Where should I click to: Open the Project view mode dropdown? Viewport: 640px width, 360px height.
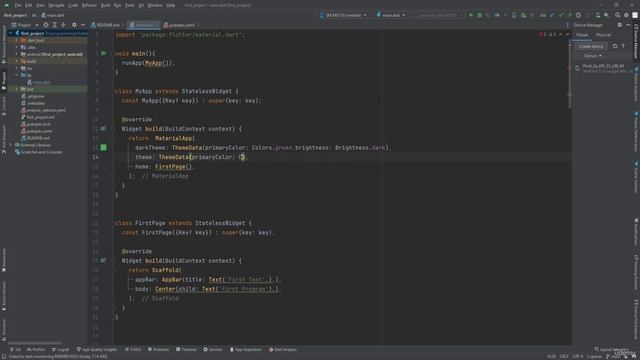(27, 25)
